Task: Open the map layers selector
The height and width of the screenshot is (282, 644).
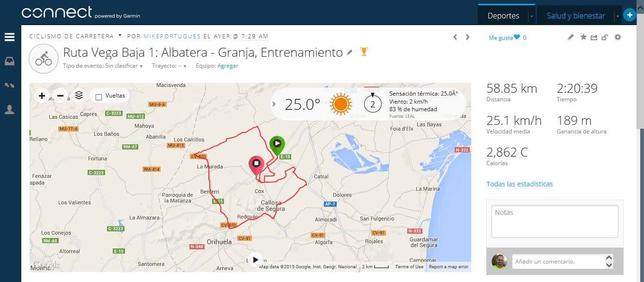Action: pos(79,96)
